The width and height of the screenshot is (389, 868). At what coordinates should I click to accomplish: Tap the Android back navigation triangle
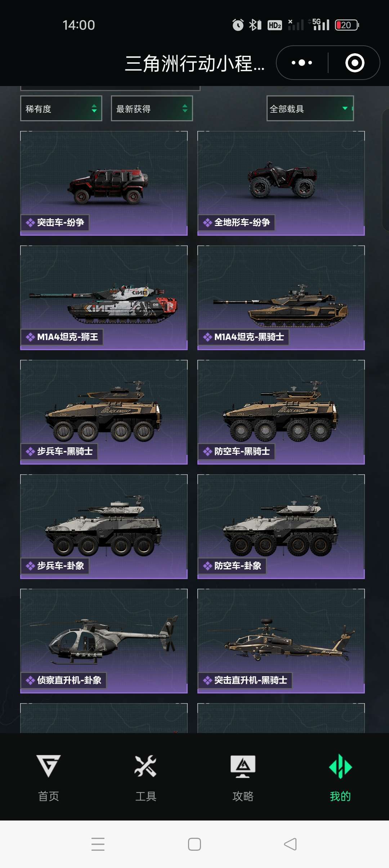pos(290,844)
